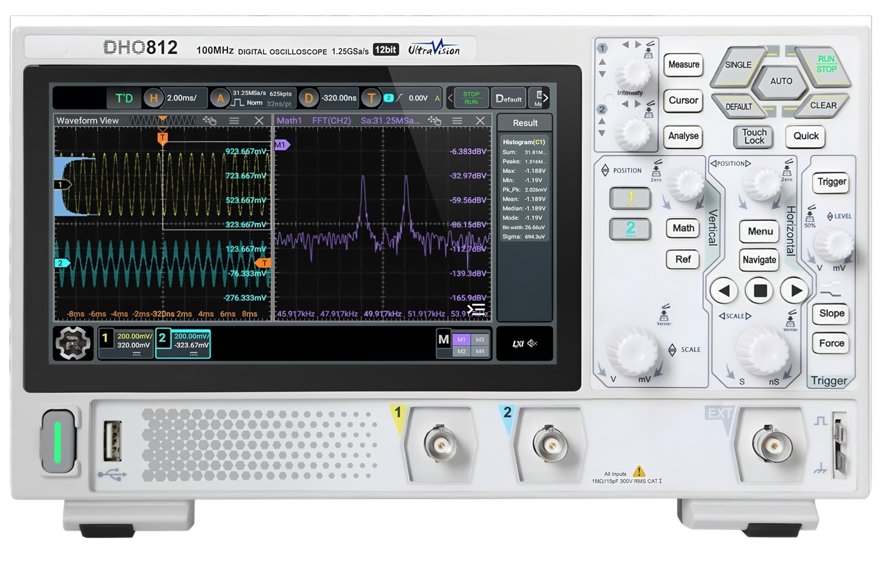
Task: Tap the Waveform View move-window icon
Action: coord(209,120)
